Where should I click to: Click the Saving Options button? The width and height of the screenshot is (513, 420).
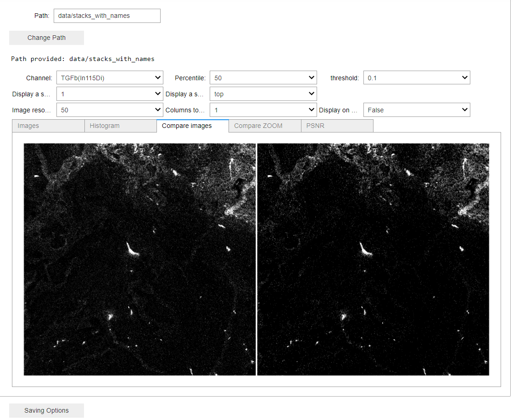[x=46, y=410]
